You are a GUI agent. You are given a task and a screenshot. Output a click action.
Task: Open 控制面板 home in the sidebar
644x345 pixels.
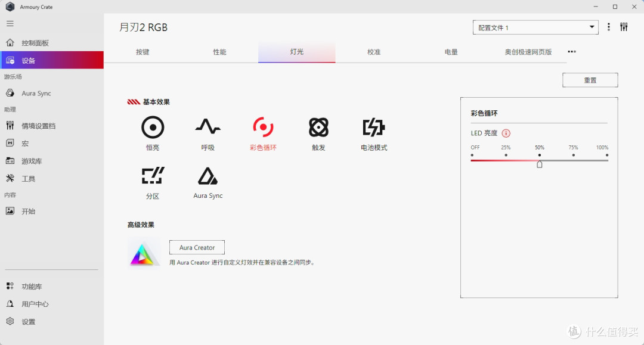coord(52,43)
